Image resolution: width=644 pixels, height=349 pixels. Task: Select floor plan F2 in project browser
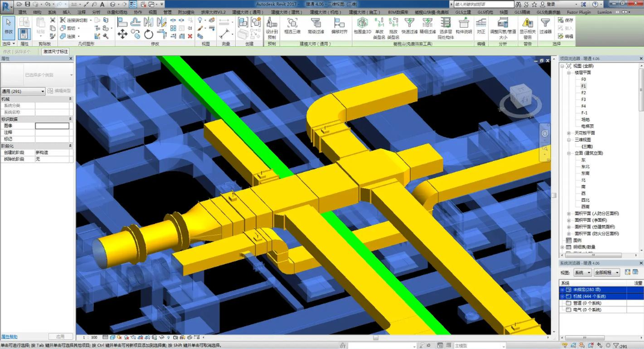[583, 93]
